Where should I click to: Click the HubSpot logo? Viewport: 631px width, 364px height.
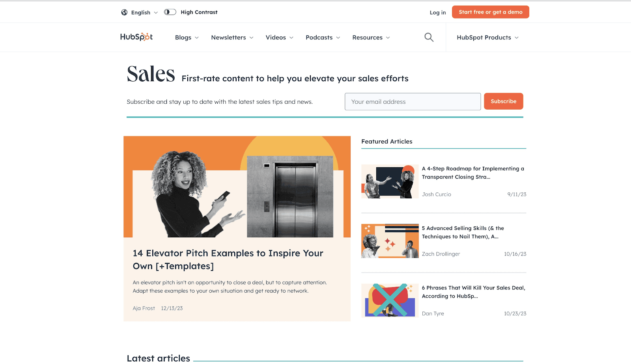tap(136, 37)
